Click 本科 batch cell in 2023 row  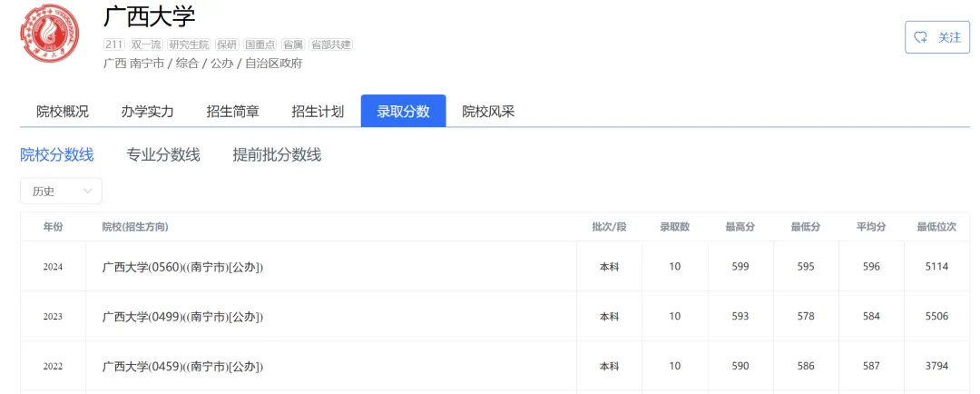(610, 317)
